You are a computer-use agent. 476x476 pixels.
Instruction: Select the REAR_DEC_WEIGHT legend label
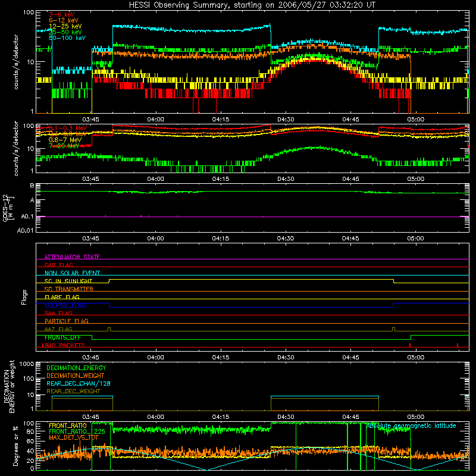[73, 392]
